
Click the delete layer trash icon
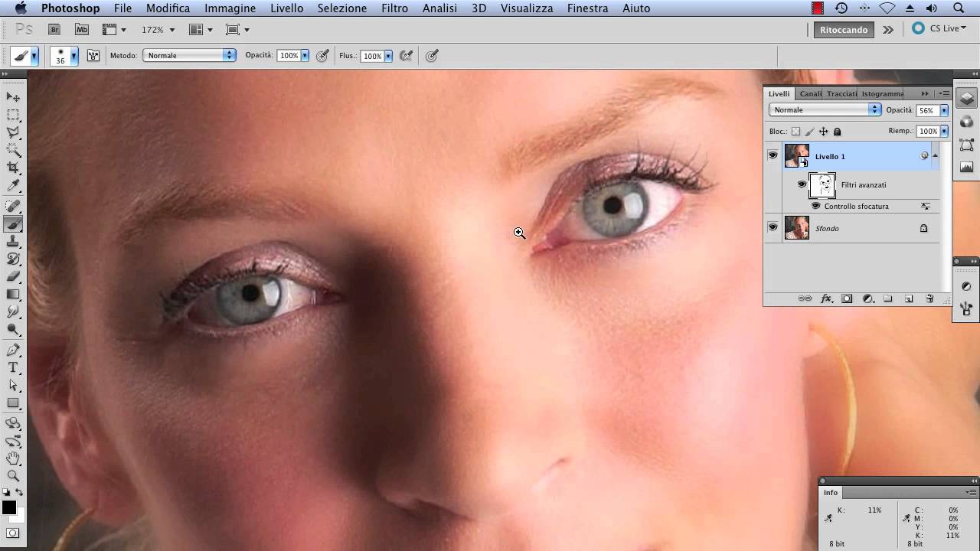pos(929,298)
